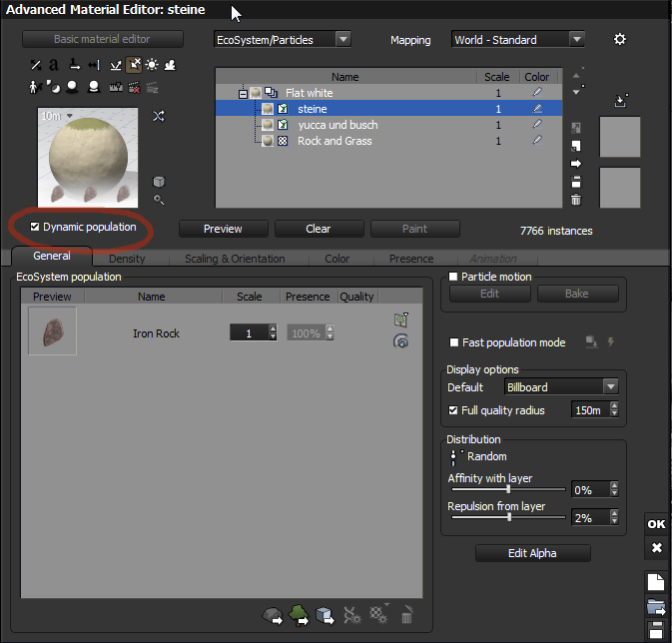This screenshot has height=643, width=672.
Task: Increase Full quality radius 150m stepper
Action: (x=614, y=405)
